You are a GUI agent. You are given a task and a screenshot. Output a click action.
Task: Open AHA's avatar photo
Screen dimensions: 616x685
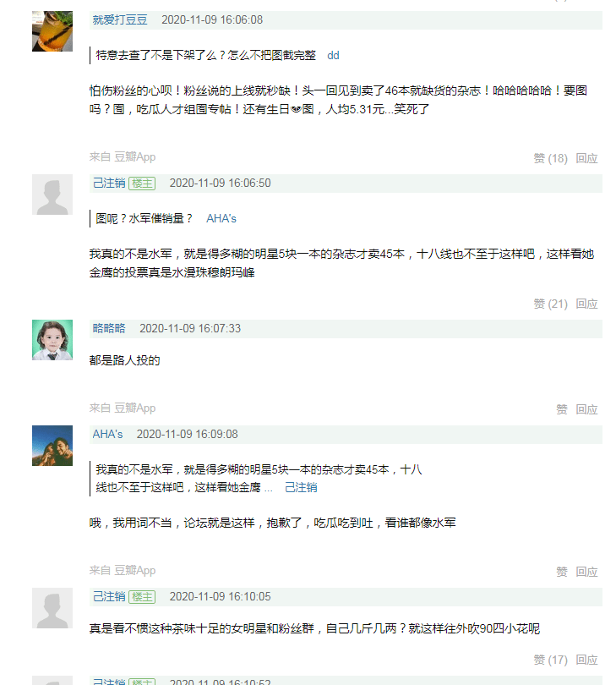coord(52,446)
